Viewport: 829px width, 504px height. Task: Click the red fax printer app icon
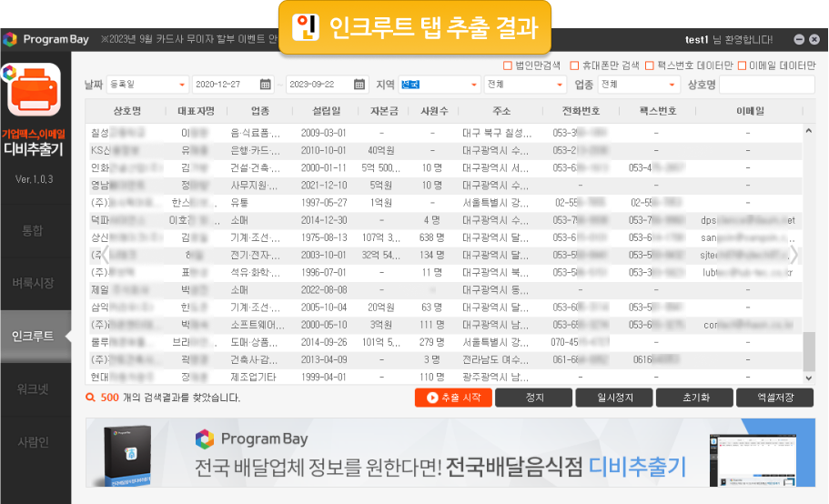tap(35, 89)
